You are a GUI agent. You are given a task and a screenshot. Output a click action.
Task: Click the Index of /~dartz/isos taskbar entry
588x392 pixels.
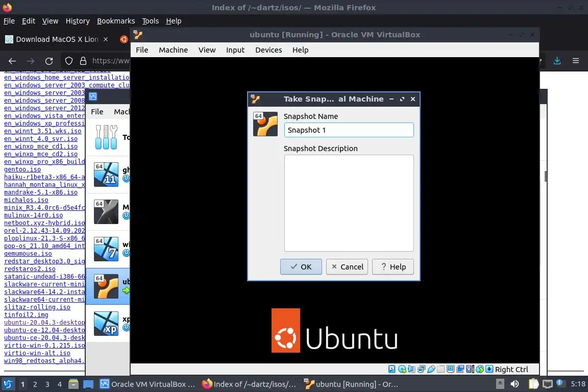(249, 384)
